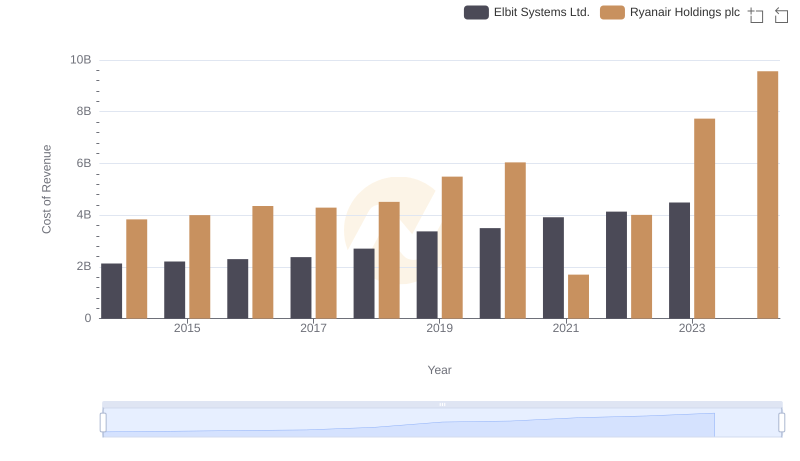Click the '2015' x-axis label
Screen dimensions: 800x461
(187, 328)
